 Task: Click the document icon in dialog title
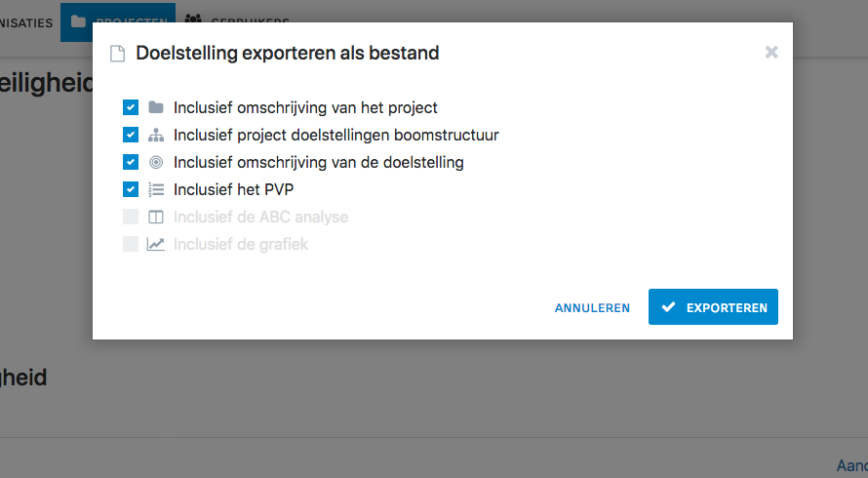(x=117, y=54)
